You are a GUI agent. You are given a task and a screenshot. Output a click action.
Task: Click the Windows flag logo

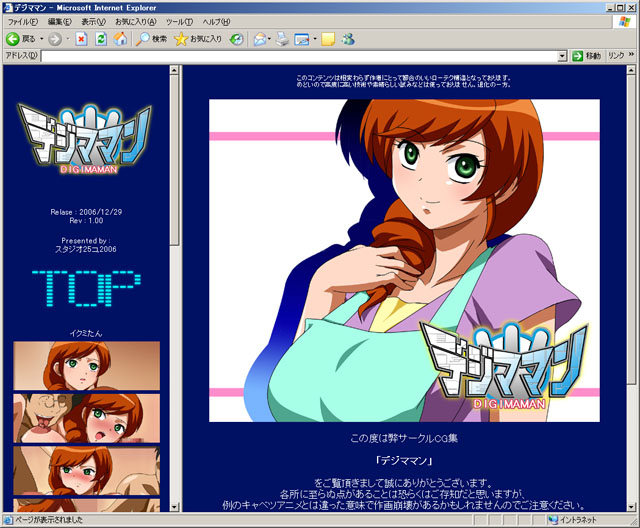click(x=624, y=22)
